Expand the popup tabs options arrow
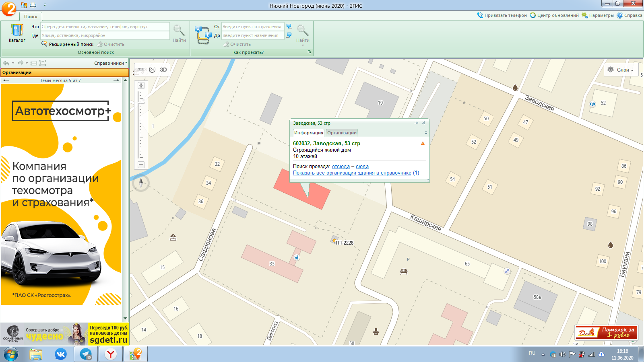The height and width of the screenshot is (362, 644). pyautogui.click(x=426, y=133)
